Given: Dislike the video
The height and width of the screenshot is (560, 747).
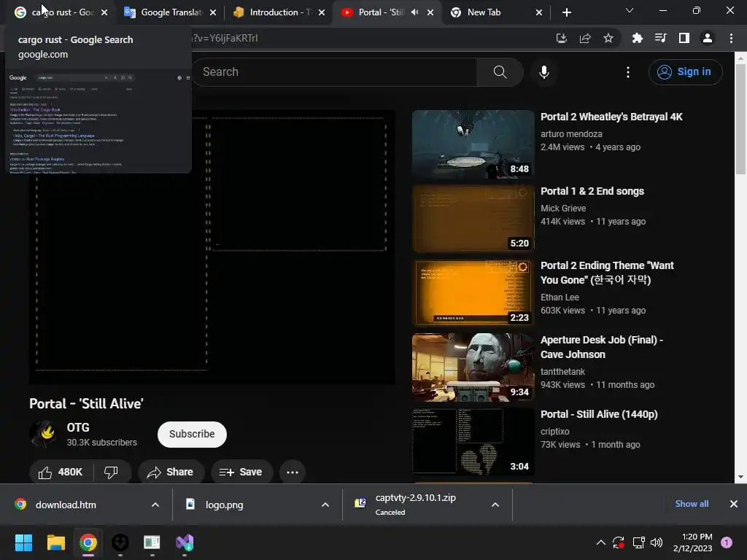Looking at the screenshot, I should coord(111,472).
